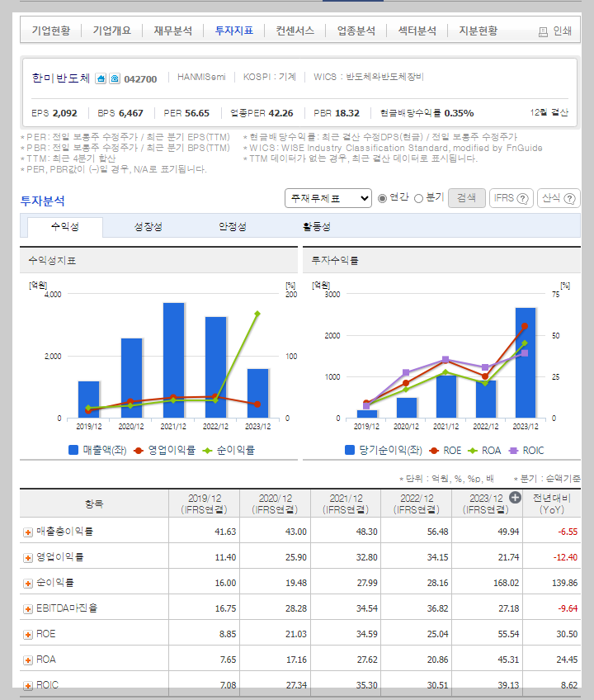Open the 섹터분석 menu tab

pos(417,31)
